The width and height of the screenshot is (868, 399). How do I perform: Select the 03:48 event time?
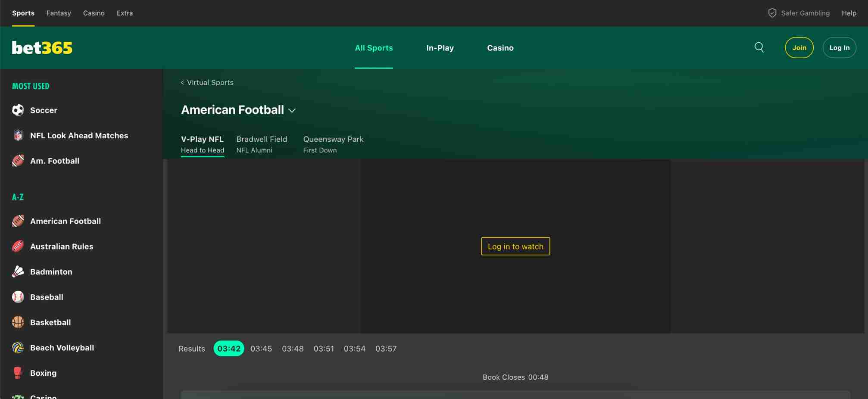[293, 349]
